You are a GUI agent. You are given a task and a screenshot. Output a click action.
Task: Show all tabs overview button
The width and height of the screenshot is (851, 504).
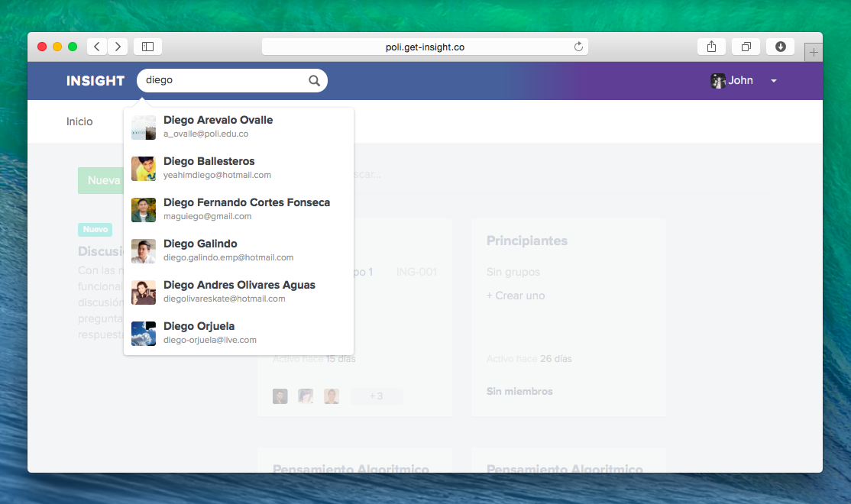746,47
